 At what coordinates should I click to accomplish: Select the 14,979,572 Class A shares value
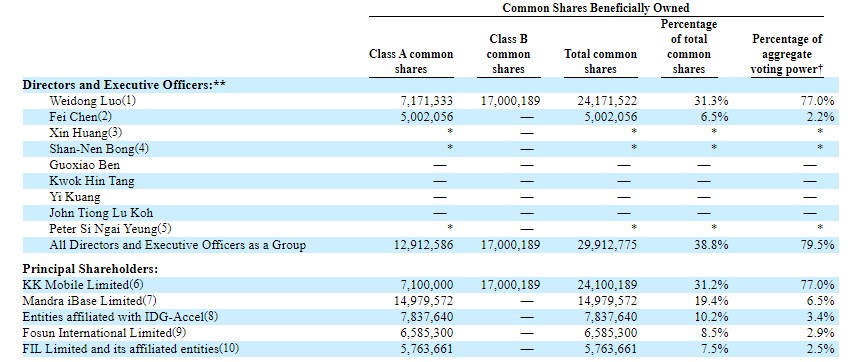click(x=423, y=301)
